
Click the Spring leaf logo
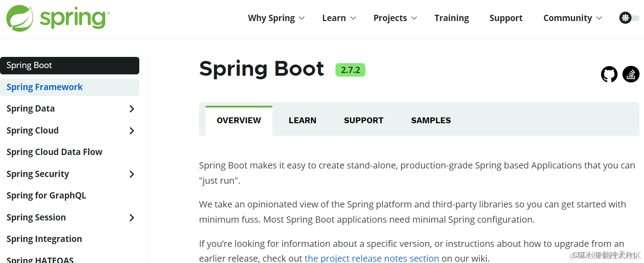click(20, 18)
